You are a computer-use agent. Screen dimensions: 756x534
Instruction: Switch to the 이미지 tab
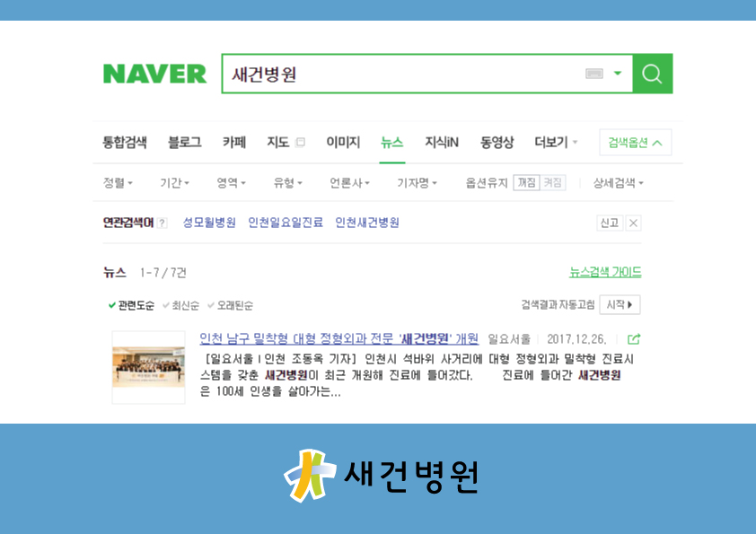point(343,142)
